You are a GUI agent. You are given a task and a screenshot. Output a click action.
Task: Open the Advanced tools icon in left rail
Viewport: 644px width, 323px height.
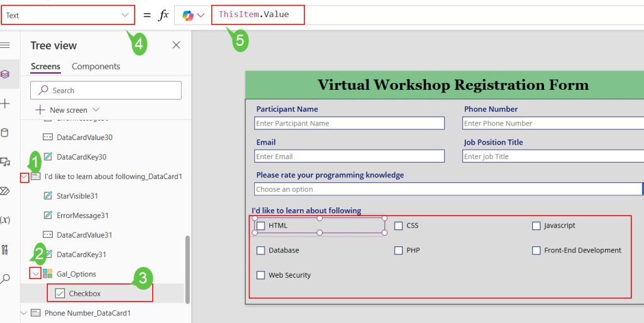pos(5,249)
